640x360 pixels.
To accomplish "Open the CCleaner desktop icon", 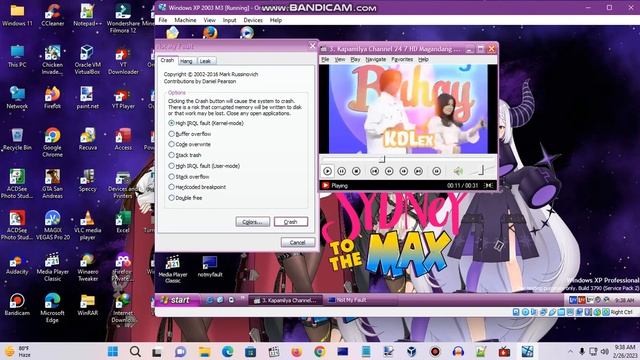I will (52, 16).
